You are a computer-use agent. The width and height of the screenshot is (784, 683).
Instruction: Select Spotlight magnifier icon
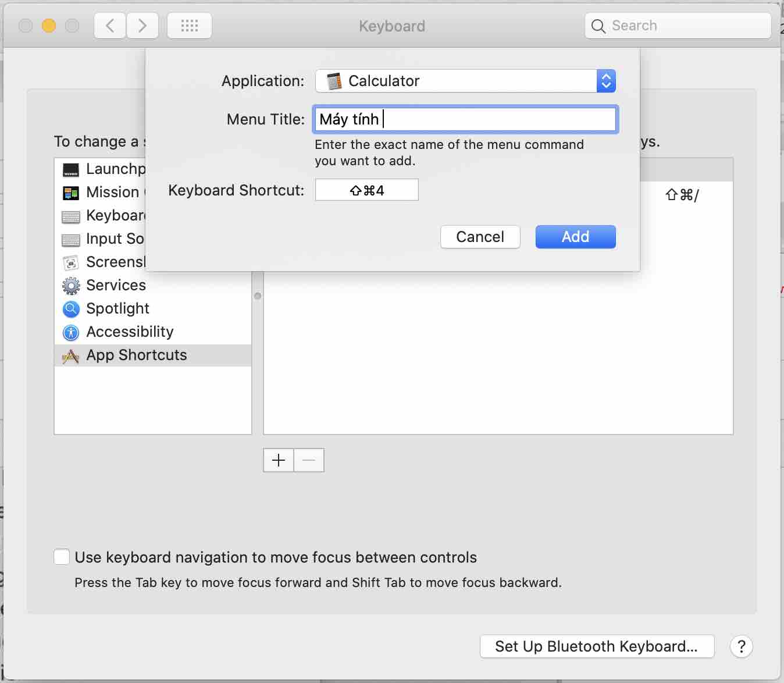[71, 309]
